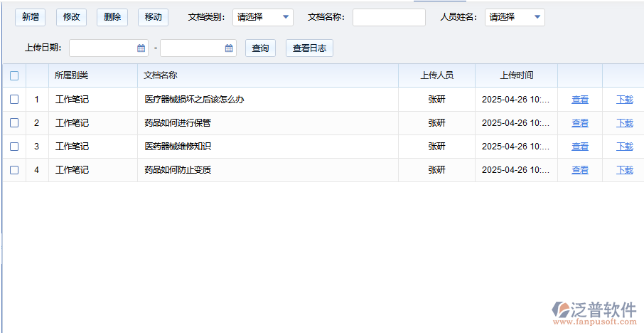Viewport: 644px width, 333px height.
Task: Click the 删除 button
Action: (112, 17)
